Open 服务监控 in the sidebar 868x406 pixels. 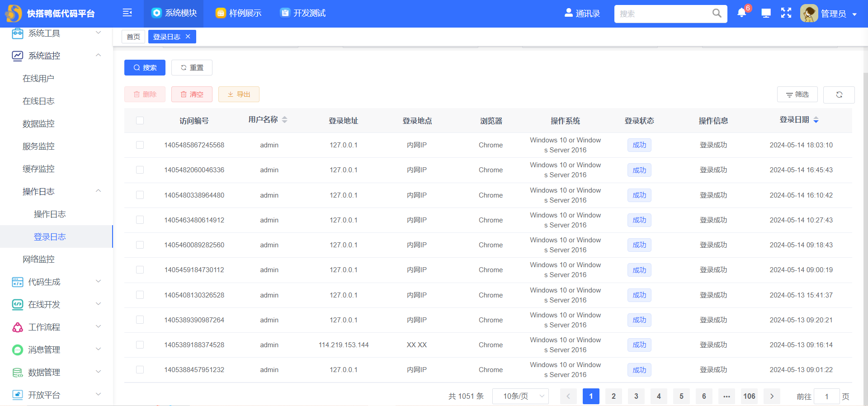pyautogui.click(x=38, y=146)
